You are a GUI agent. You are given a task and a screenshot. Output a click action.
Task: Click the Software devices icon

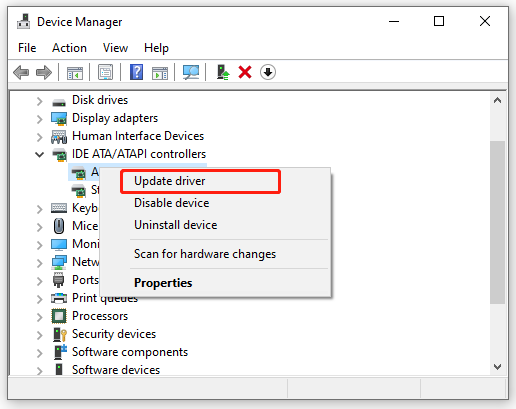point(59,370)
